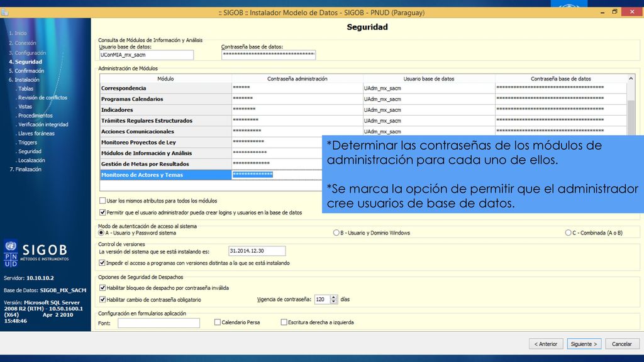Screen dimensions: 644x362
Task: Click the top 'Contraseña base de datos' field
Action: coord(268,55)
